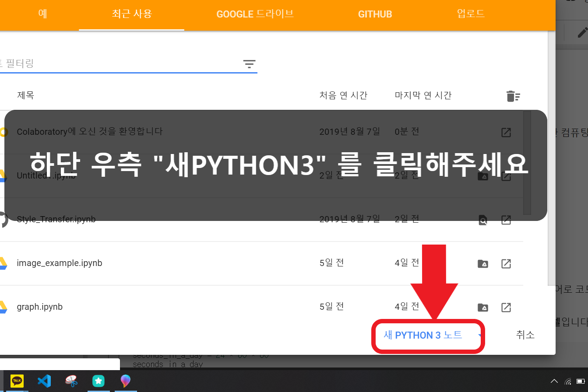Open graph.ipynb notebook
Screen dimensions: 588x392
[x=39, y=307]
